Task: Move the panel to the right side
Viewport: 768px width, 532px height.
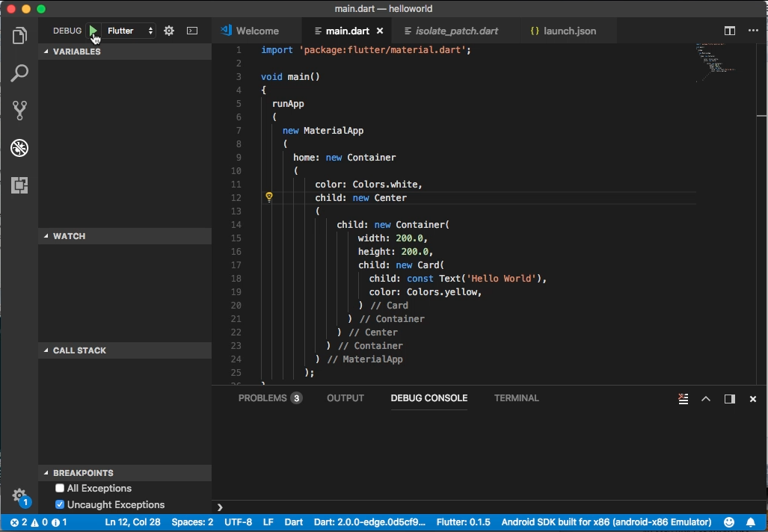Action: click(x=730, y=398)
